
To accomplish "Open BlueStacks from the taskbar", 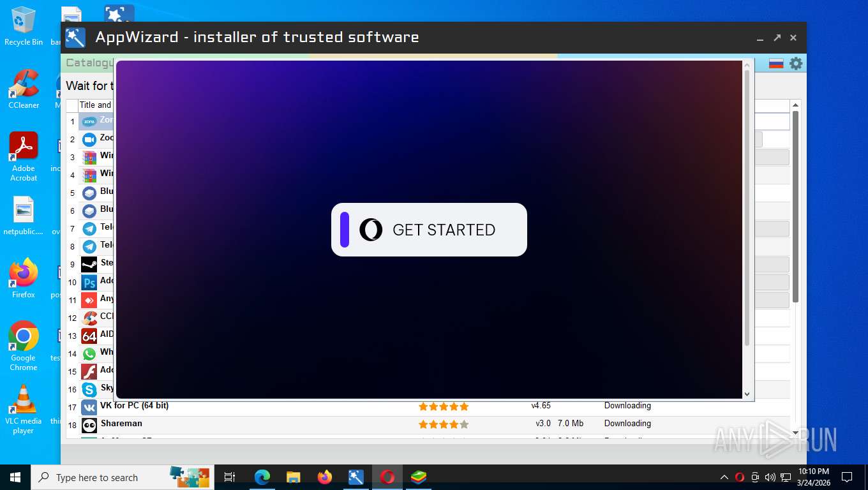I will (419, 477).
